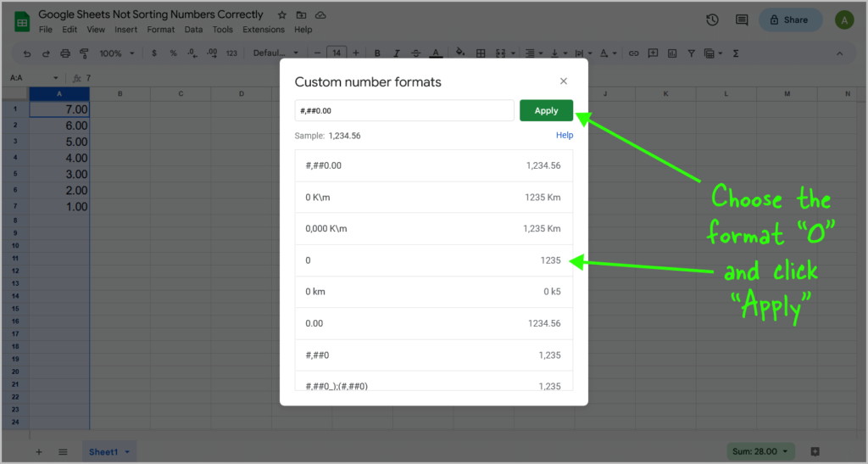Viewport: 868px width, 464px height.
Task: Choose the "0,000 K\m" format row
Action: tap(433, 229)
